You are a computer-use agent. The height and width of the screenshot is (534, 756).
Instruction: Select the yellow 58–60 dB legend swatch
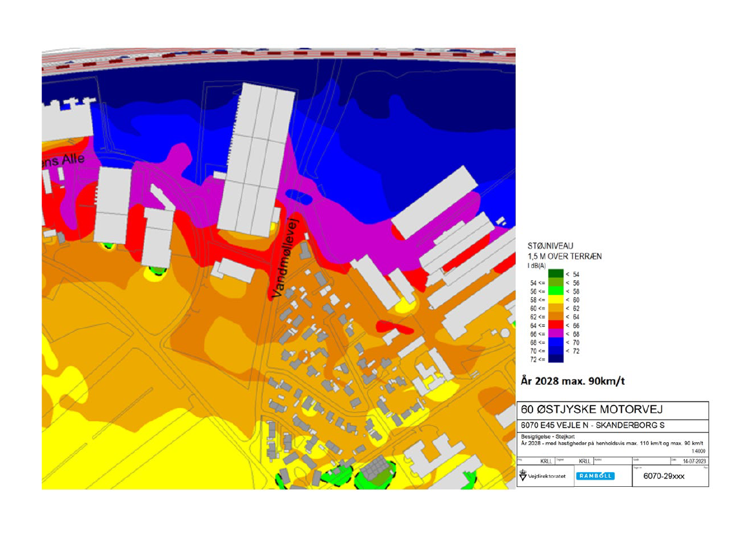pos(556,300)
